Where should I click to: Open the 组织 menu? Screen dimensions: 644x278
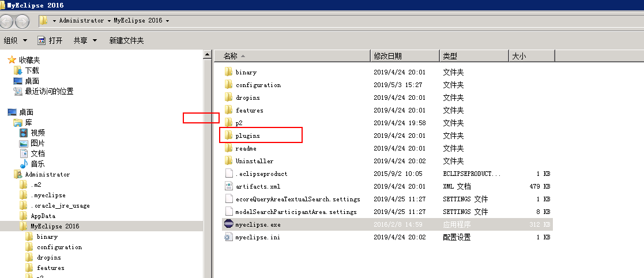[16, 40]
